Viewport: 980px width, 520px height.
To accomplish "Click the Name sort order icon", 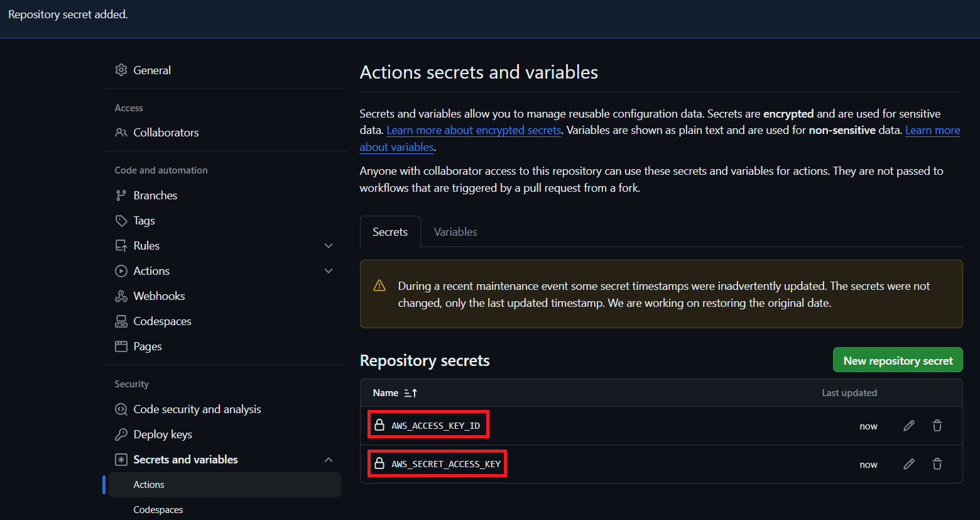I will 411,393.
